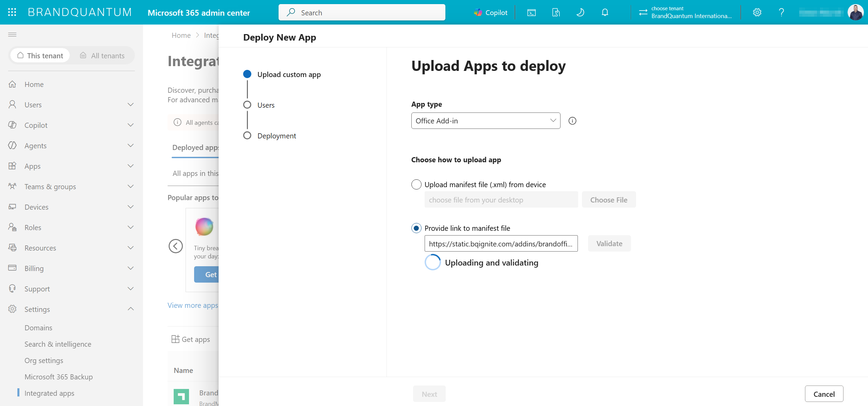Open the user profile avatar

(855, 13)
